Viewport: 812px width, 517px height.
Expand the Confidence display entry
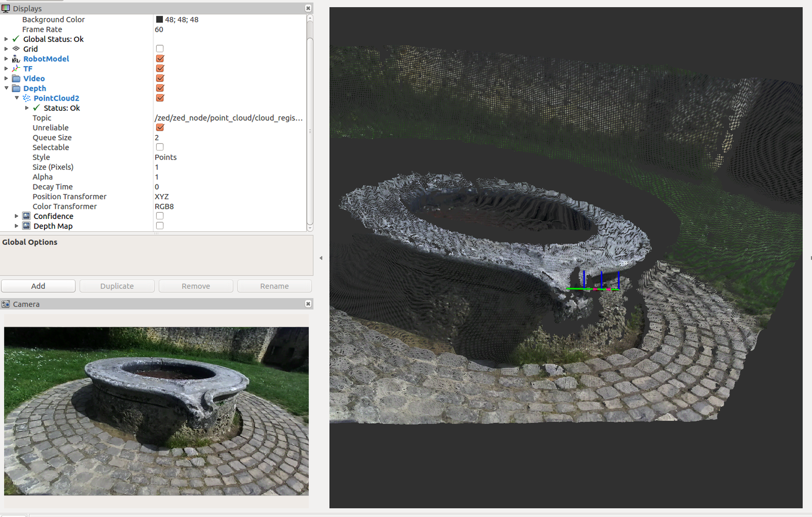(15, 216)
